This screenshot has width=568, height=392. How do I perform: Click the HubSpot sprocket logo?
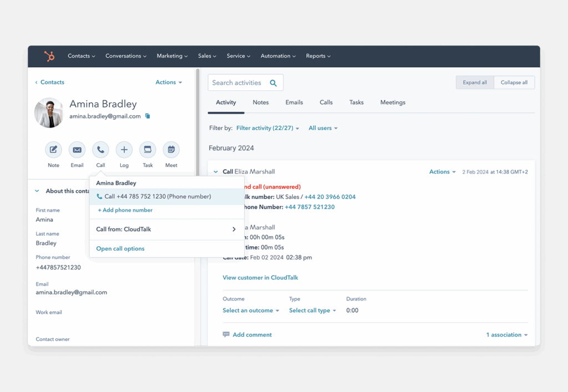pos(49,56)
